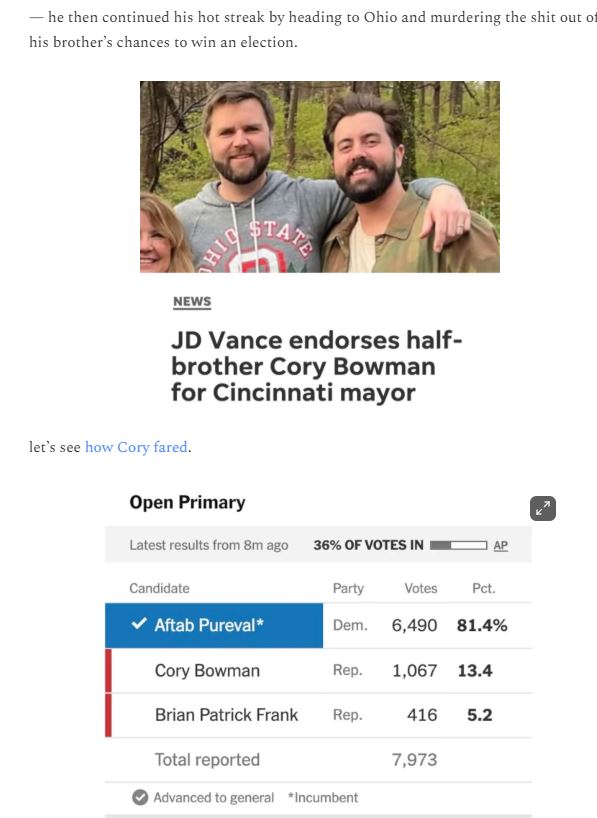Screen dimensions: 597x818
Task: Click the checkmark beside Aftab Pureval
Action: (139, 623)
